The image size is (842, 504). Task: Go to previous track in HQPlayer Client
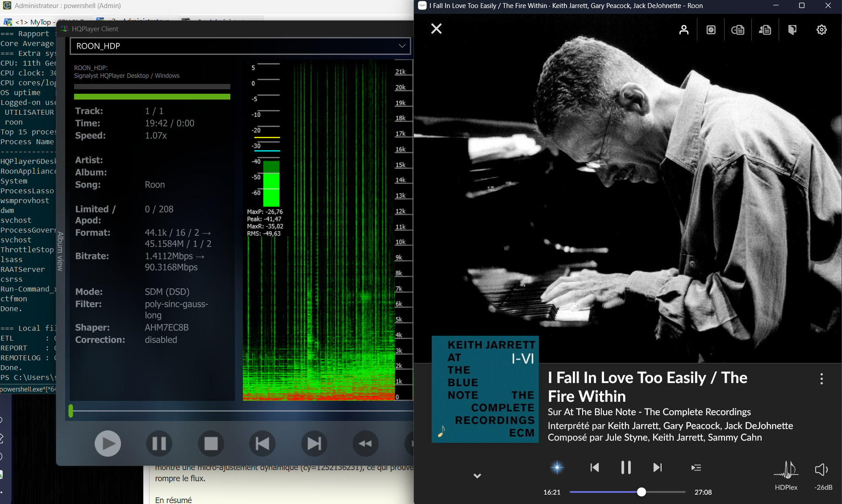point(262,444)
